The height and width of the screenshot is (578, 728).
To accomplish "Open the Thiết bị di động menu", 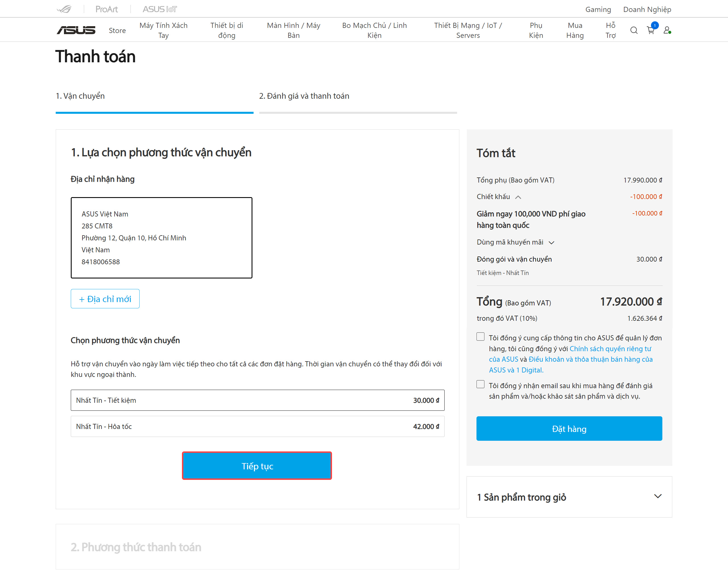I will [x=227, y=30].
